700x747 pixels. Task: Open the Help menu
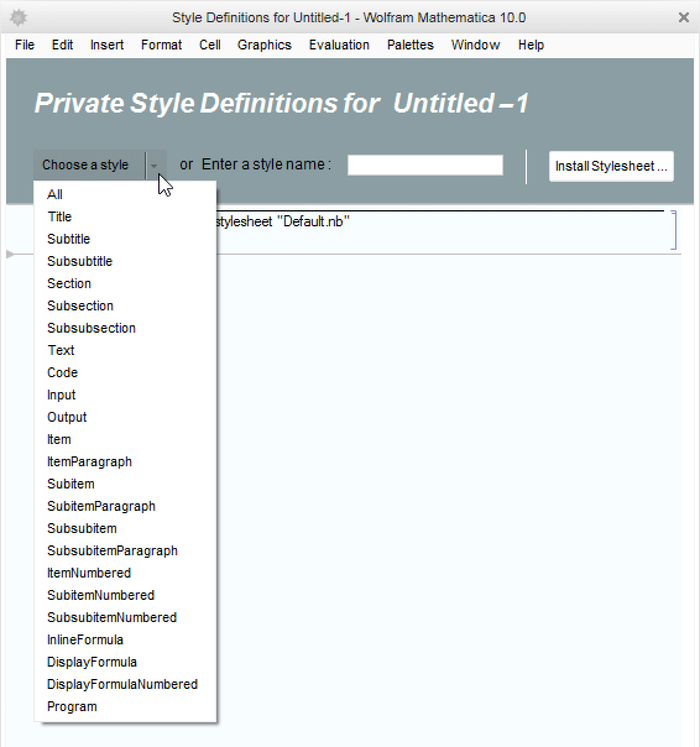pos(531,45)
